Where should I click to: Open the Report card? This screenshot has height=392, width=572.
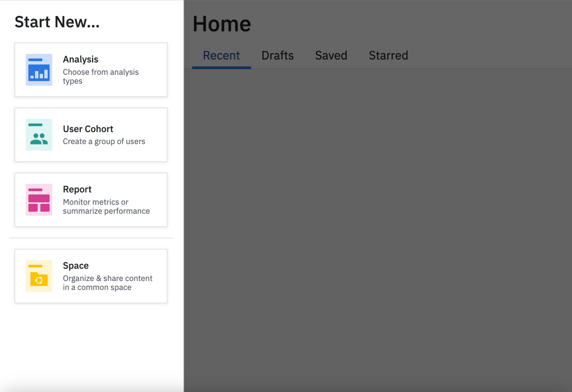click(x=91, y=200)
